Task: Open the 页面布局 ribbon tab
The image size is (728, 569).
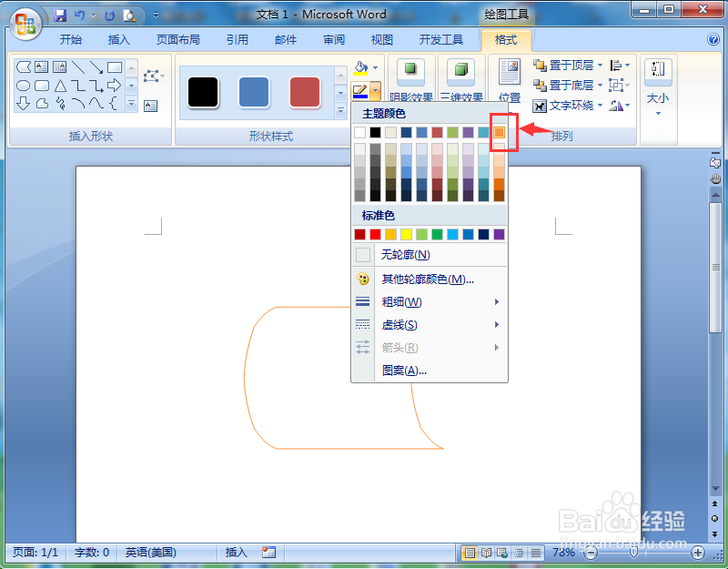Action: [x=177, y=40]
